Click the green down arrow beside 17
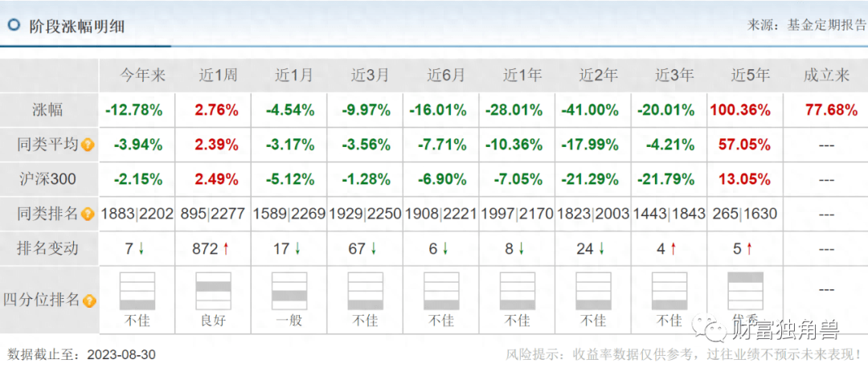 point(297,249)
